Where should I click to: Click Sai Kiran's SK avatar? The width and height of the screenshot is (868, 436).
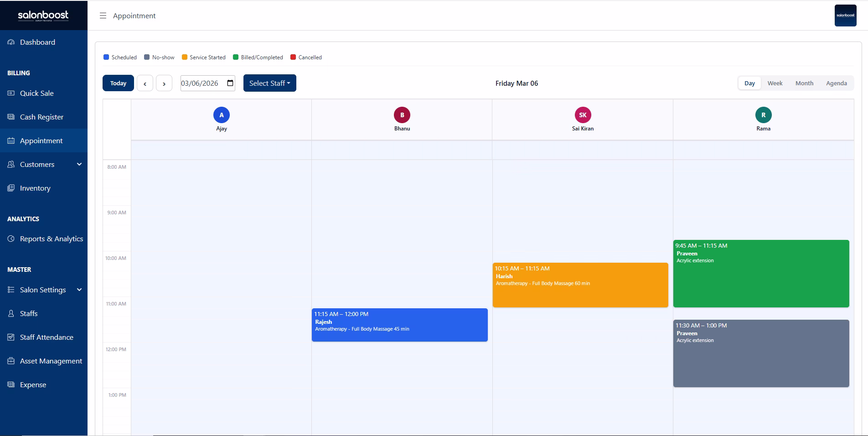pos(583,115)
